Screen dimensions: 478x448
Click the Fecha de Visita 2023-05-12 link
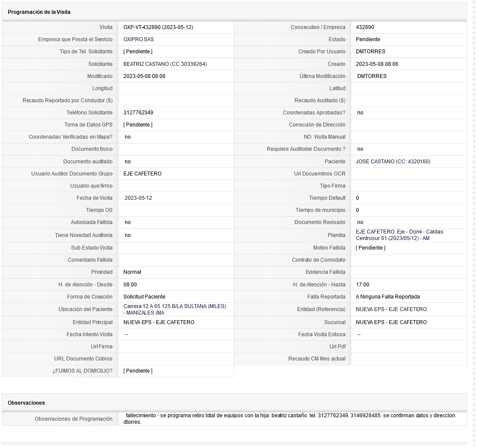138,198
